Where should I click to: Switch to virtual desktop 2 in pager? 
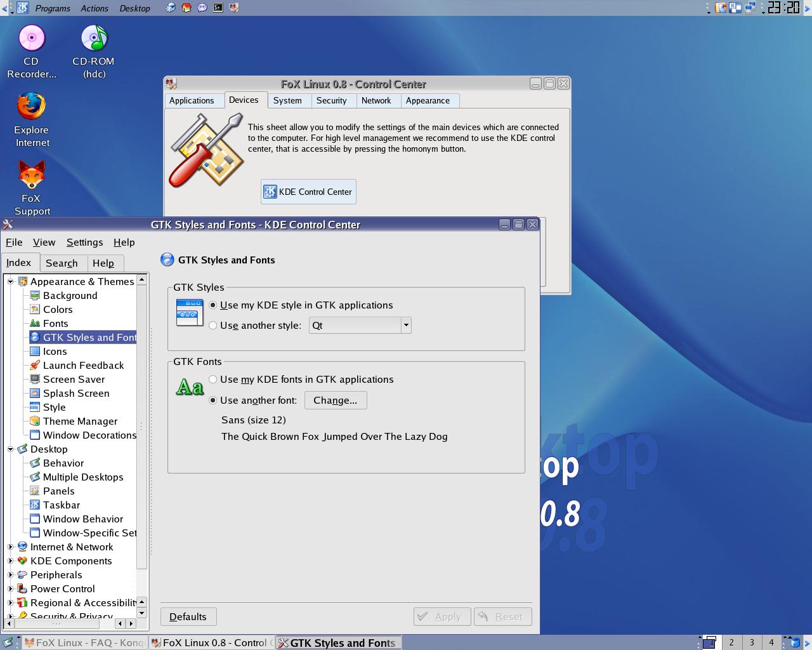coord(731,642)
